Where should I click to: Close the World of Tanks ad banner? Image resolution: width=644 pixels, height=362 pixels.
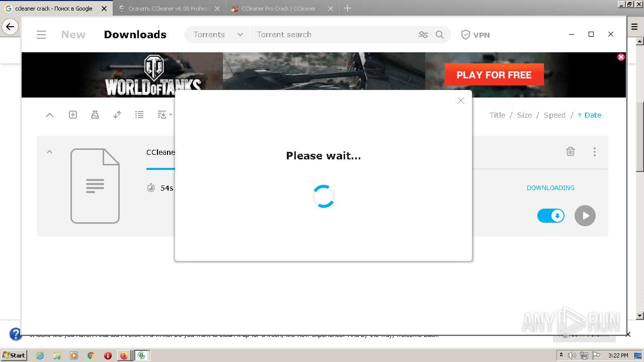tap(621, 57)
